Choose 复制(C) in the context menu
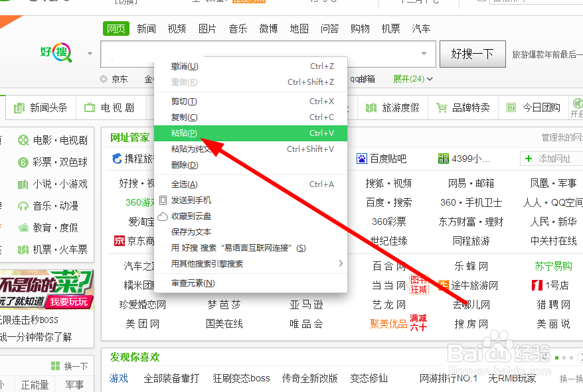Screen dimensions: 583x392 pyautogui.click(x=250, y=117)
